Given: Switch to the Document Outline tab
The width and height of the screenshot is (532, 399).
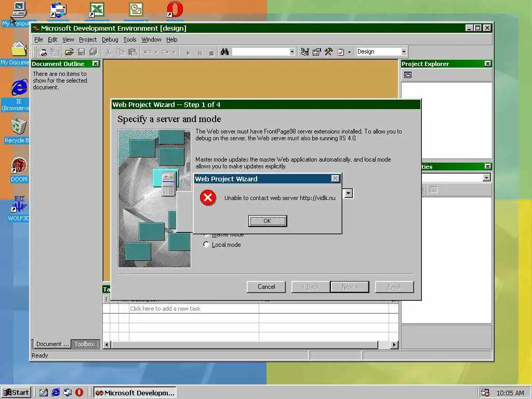Looking at the screenshot, I should coord(52,344).
